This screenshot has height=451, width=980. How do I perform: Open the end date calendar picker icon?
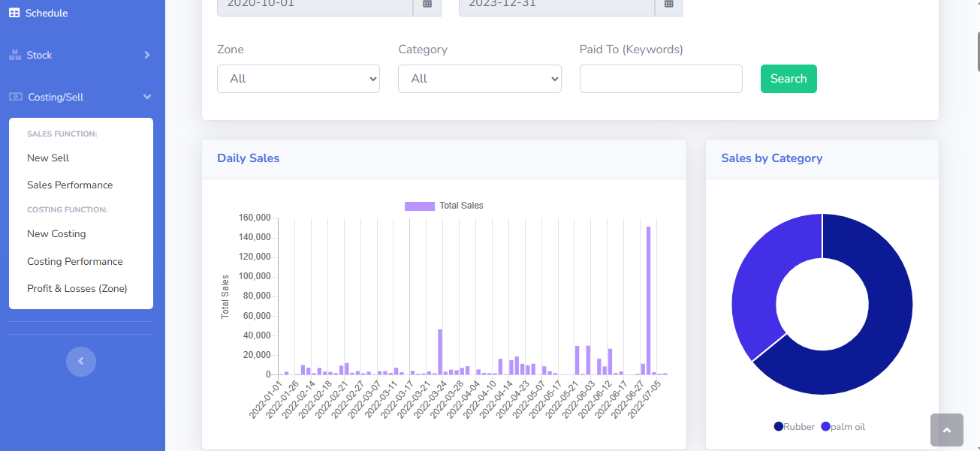click(668, 4)
